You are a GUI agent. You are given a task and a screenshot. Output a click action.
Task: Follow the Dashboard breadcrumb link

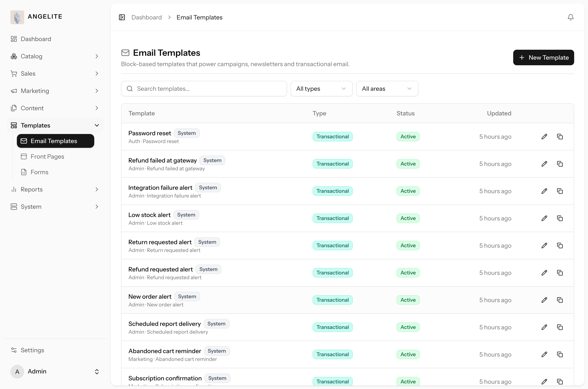coord(147,17)
